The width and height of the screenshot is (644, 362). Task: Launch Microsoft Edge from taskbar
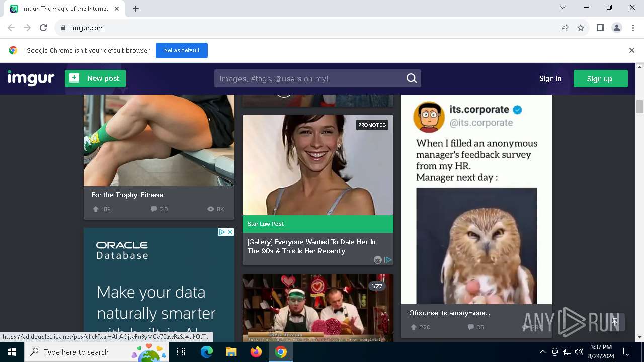[x=207, y=352]
